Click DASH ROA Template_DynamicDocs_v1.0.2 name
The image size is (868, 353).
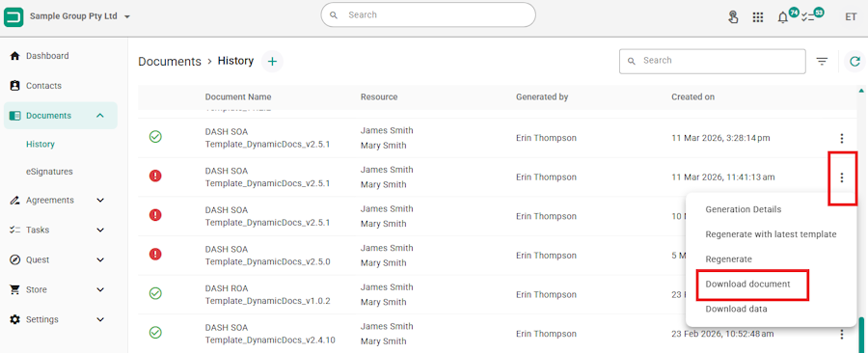[267, 294]
